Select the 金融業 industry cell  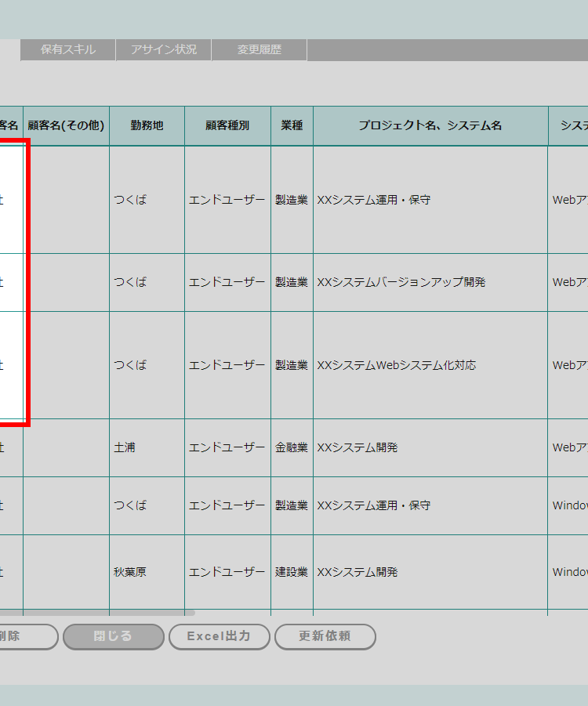tap(292, 447)
